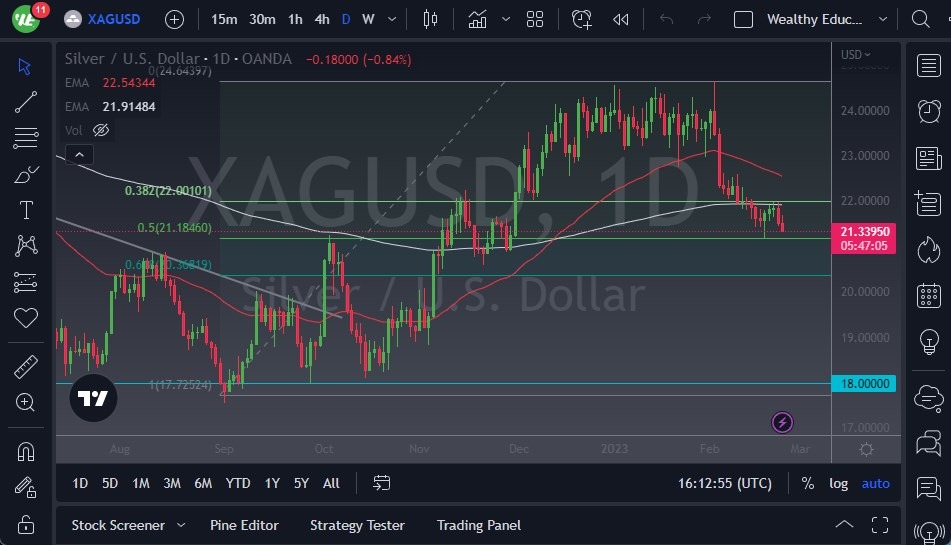951x545 pixels.
Task: Toggle stay in drawing mode
Action: coord(25,487)
